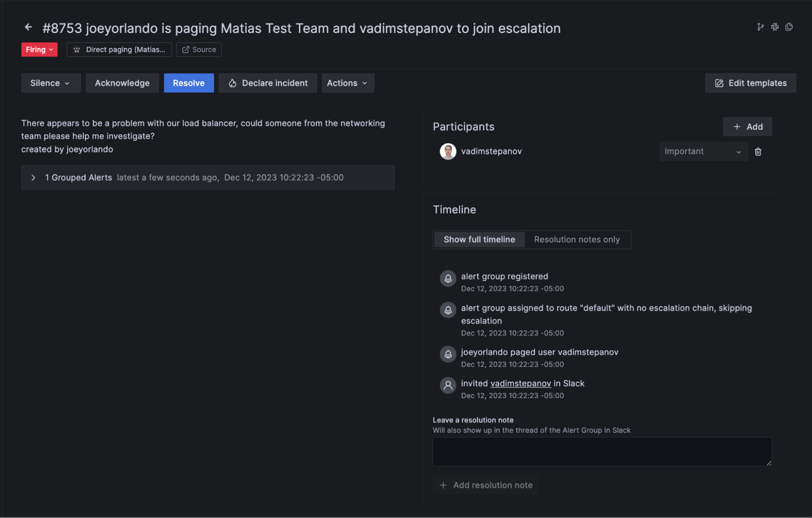Click user icon beside invited in Slack
This screenshot has height=518, width=812.
[448, 385]
